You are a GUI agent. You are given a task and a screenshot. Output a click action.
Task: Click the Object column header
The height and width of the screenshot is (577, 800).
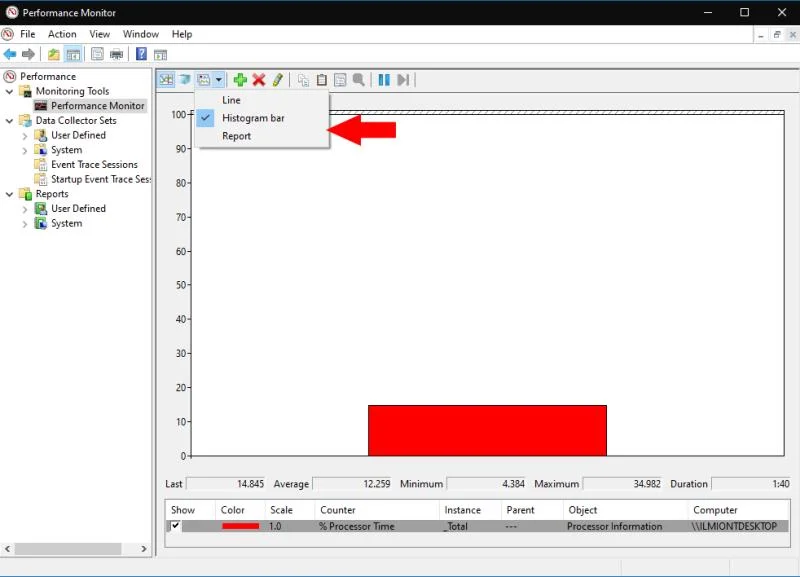tap(626, 510)
